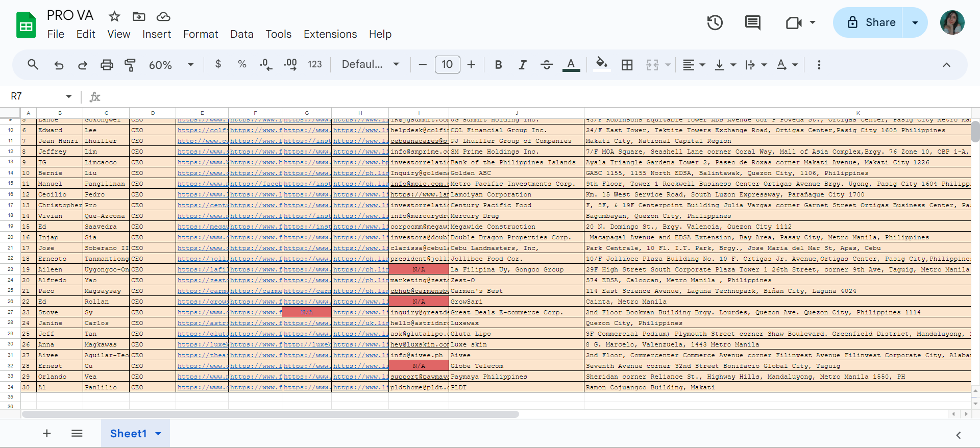980x448 pixels.
Task: Increase decimal places
Action: 290,65
